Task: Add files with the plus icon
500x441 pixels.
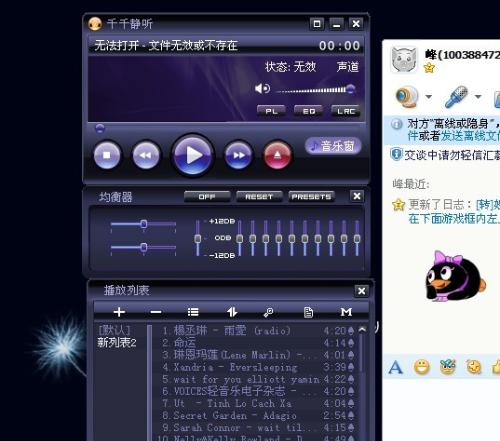Action: (119, 312)
